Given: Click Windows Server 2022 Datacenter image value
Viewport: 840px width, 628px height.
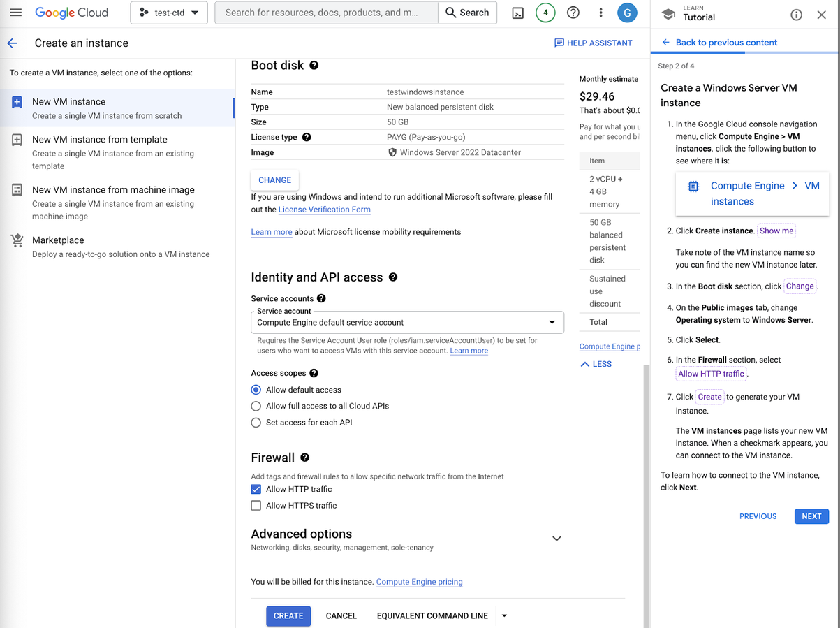Looking at the screenshot, I should [x=460, y=152].
